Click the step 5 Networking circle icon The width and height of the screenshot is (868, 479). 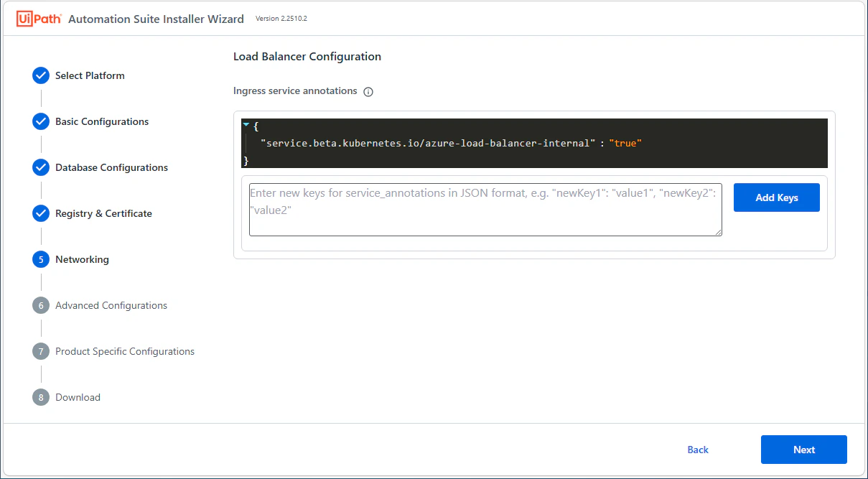tap(41, 259)
